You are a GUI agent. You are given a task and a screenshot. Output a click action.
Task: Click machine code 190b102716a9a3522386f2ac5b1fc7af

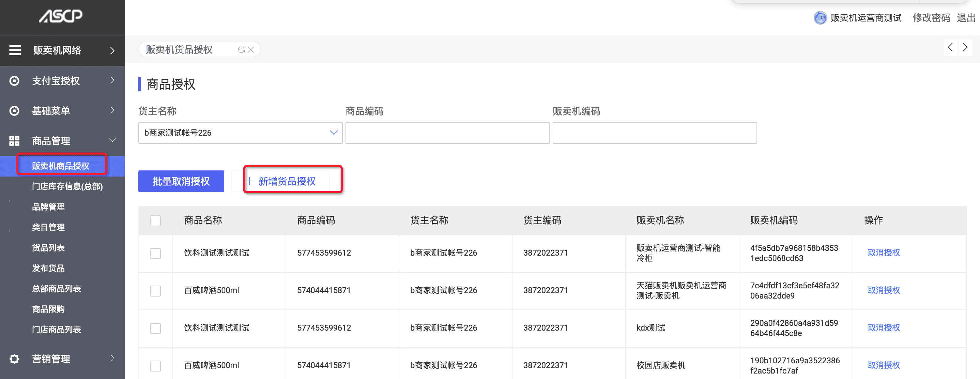point(795,366)
